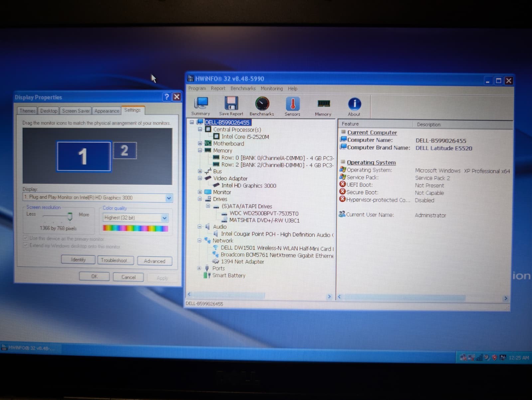532x400 pixels.
Task: Select Intel Cougar Point PCH audio entry
Action: [277, 234]
